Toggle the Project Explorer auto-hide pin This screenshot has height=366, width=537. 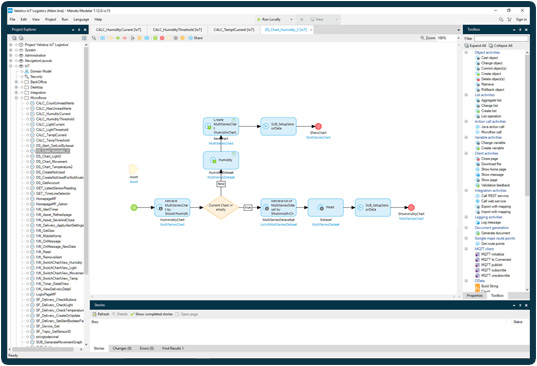tap(79, 30)
